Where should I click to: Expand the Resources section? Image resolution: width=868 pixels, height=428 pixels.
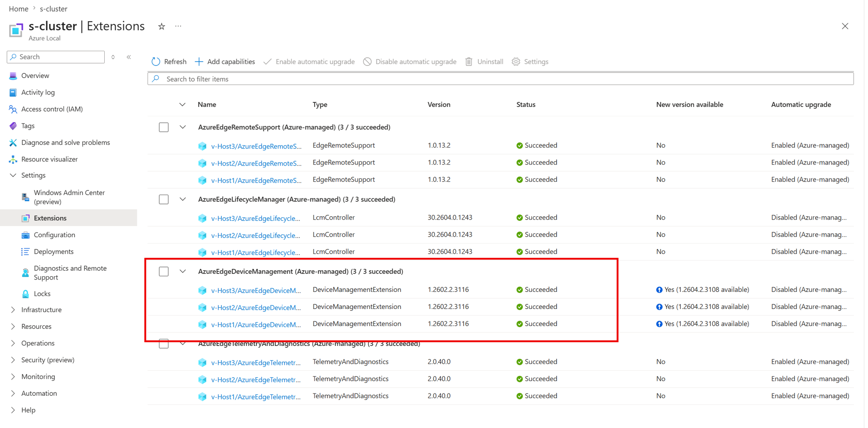coord(13,327)
